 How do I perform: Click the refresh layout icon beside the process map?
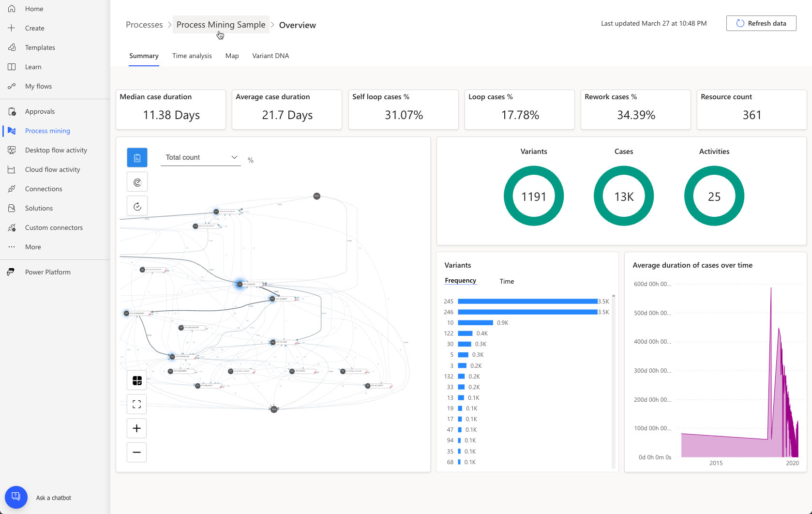(x=137, y=206)
